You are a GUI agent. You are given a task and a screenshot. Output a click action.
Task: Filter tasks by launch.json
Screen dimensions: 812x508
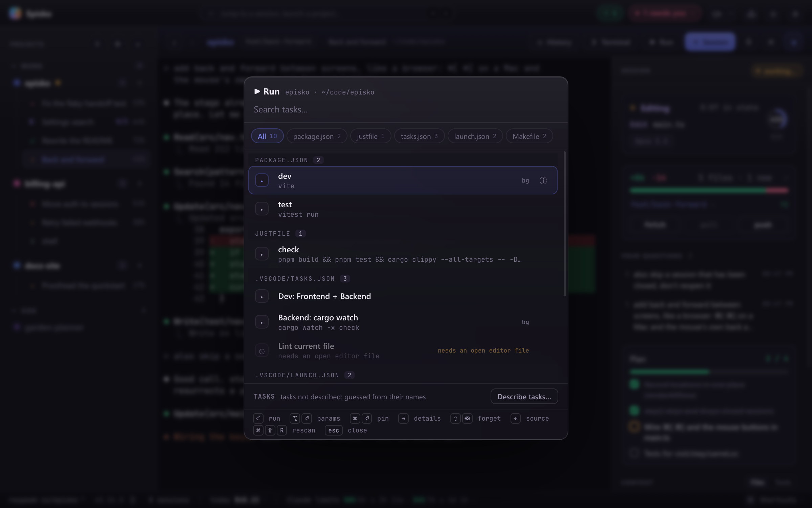coord(475,136)
